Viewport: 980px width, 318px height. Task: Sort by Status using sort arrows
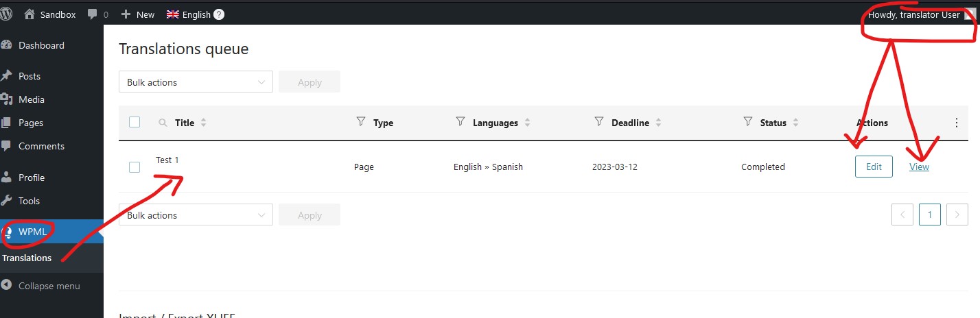(x=795, y=123)
